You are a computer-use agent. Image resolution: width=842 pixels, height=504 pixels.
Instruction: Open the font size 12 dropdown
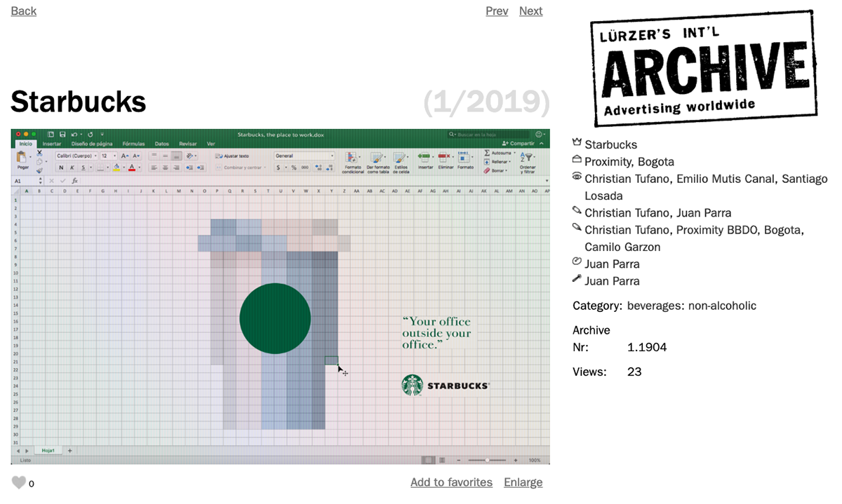(x=108, y=156)
